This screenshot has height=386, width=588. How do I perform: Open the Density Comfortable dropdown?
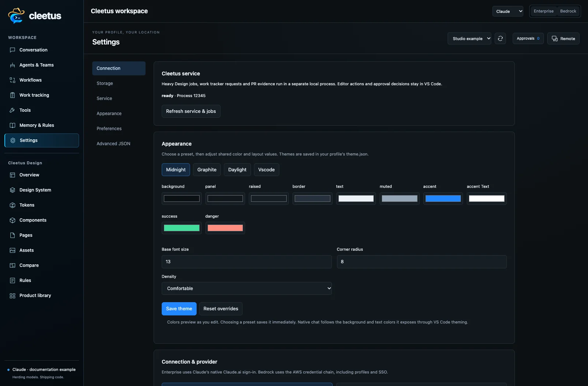pos(247,288)
